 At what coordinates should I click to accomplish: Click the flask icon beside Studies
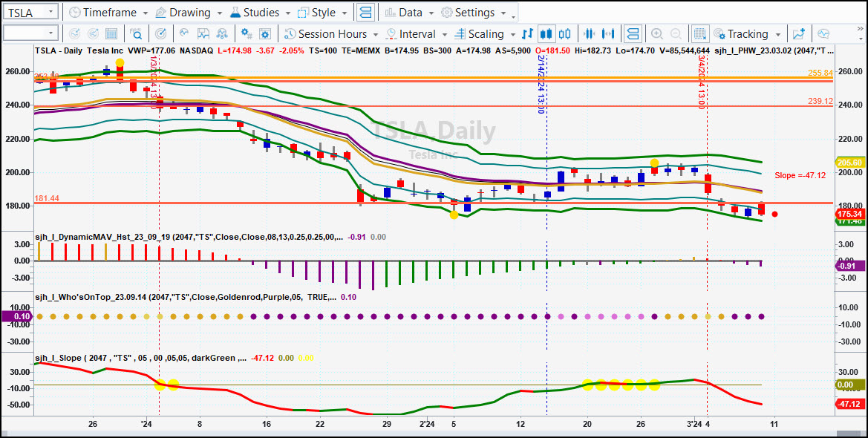click(x=235, y=12)
